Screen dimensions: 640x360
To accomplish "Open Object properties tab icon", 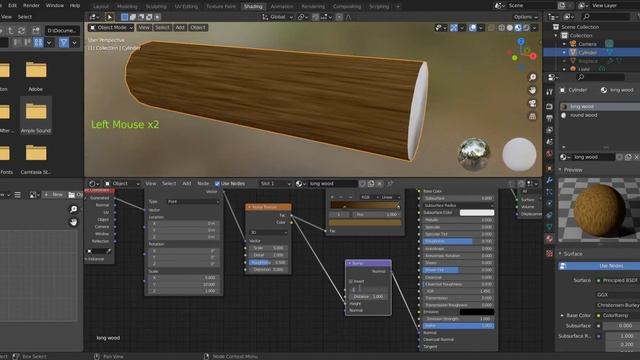I will [549, 168].
